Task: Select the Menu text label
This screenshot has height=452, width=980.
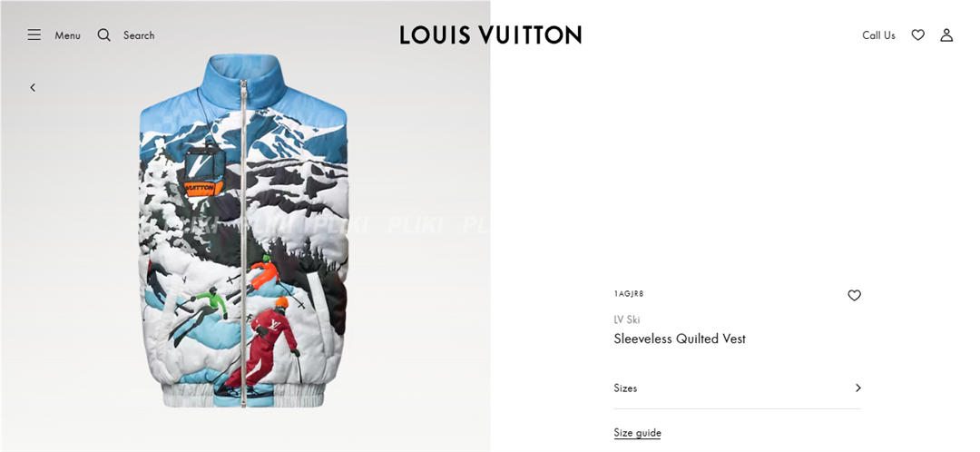Action: click(67, 35)
